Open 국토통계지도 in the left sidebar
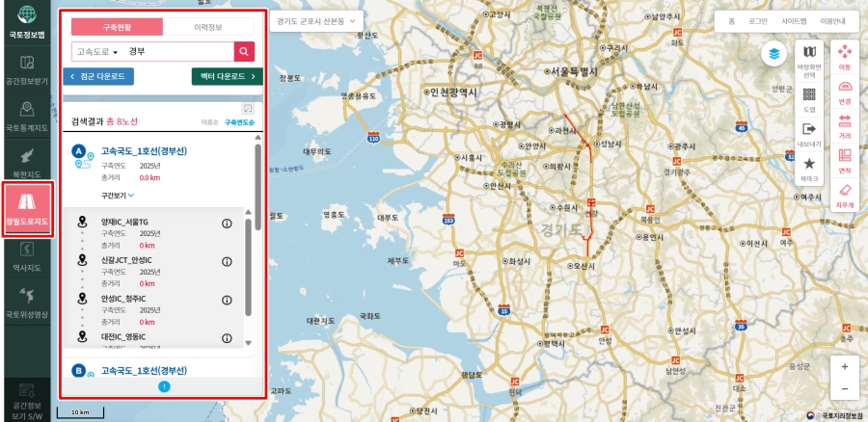Screen dimensions: 868x422 (x=27, y=117)
